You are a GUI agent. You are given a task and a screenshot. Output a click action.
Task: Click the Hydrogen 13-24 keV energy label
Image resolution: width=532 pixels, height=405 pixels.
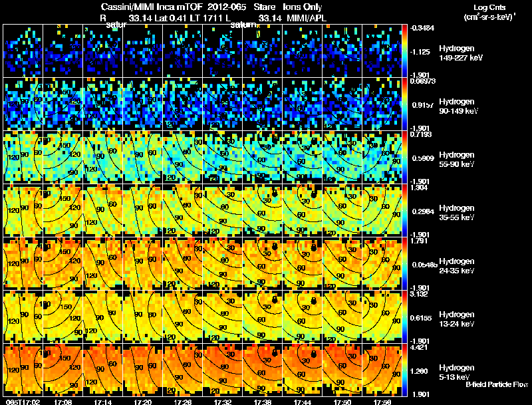coord(457,319)
